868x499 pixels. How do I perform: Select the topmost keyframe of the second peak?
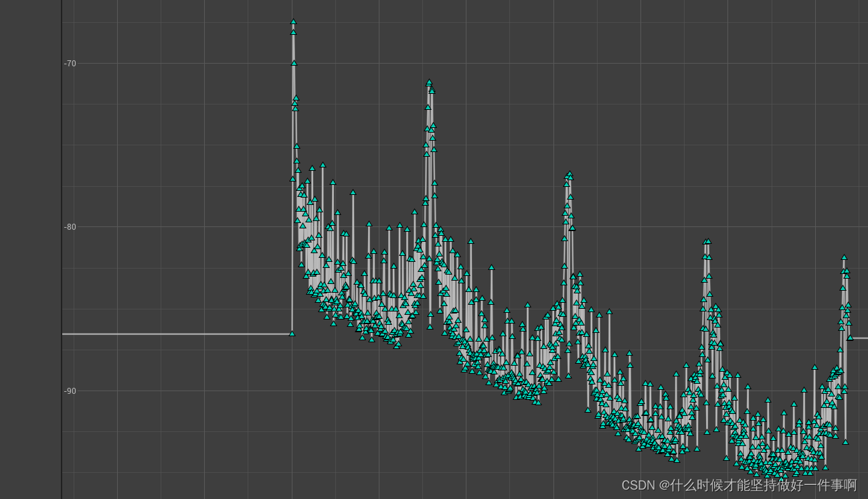click(x=429, y=82)
